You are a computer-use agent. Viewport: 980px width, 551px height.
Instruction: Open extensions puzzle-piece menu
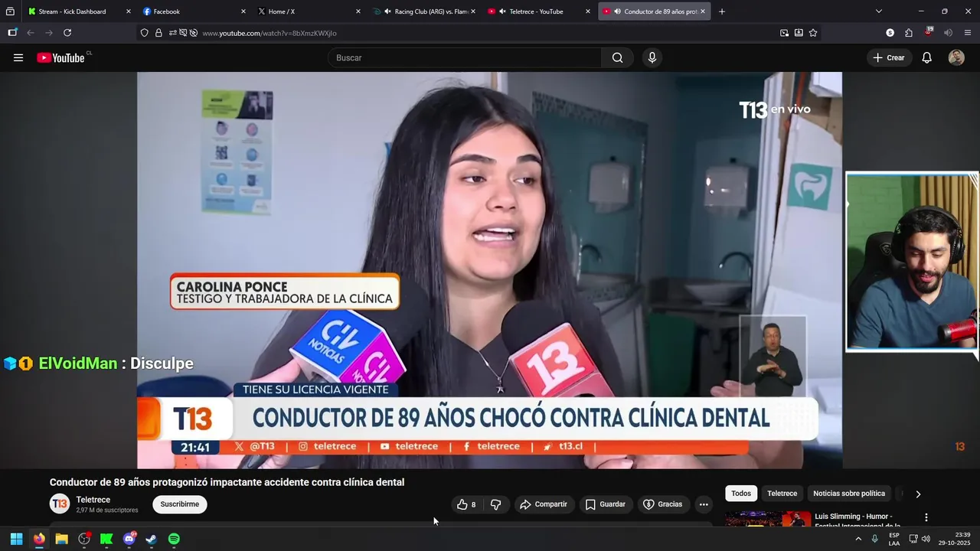[909, 33]
